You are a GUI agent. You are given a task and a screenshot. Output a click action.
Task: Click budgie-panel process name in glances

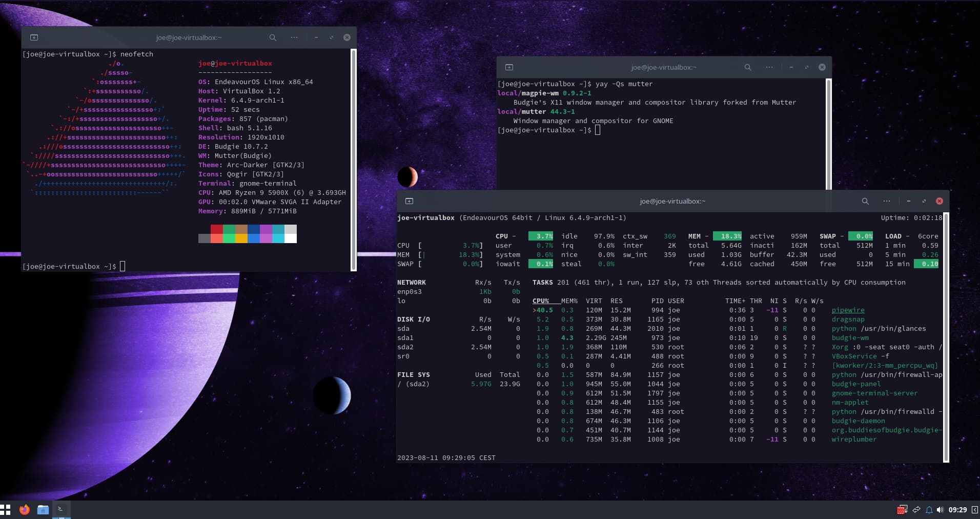(856, 384)
